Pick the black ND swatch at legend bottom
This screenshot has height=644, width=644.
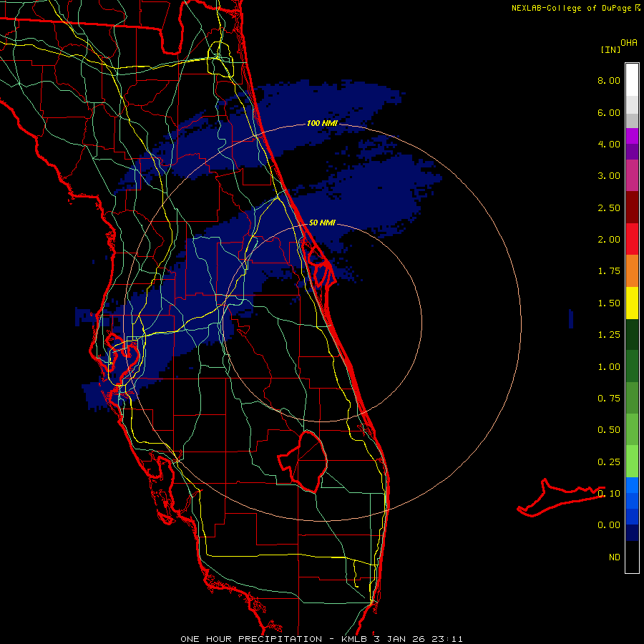point(632,557)
